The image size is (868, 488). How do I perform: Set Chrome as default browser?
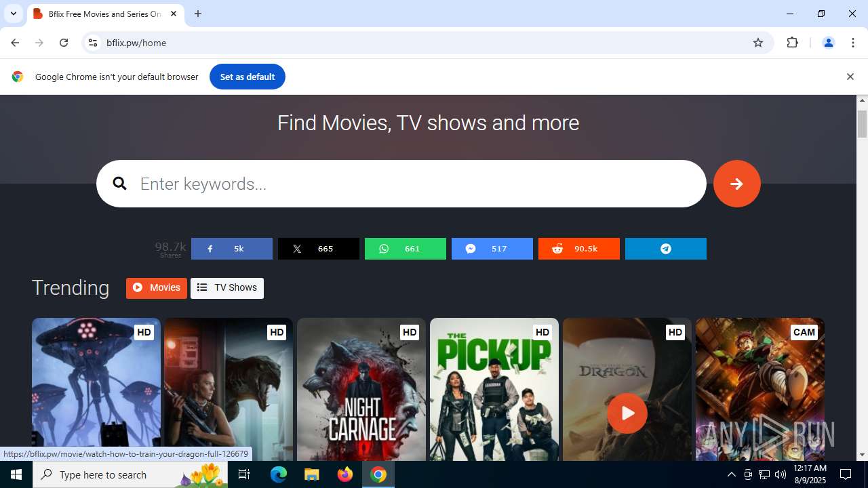[x=248, y=77]
